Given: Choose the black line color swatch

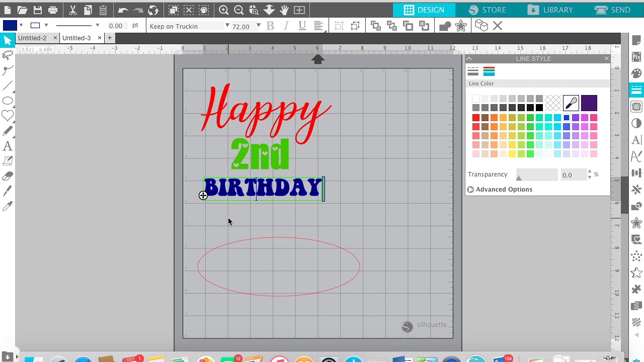Looking at the screenshot, I should (539, 108).
